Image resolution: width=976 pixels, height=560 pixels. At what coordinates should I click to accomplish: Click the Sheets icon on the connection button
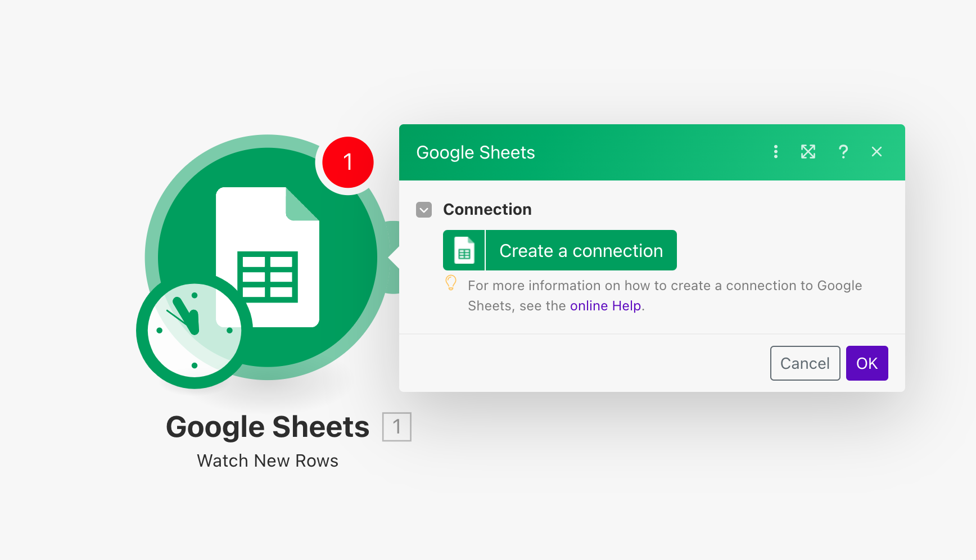click(464, 250)
